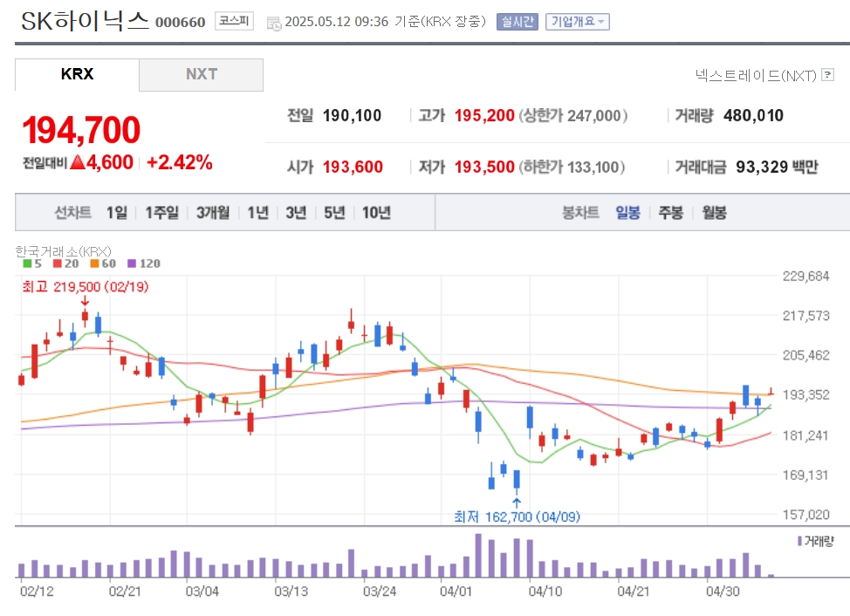Screen dimensions: 850x616
Task: Click the 넥스트레이드(NXT) link text
Action: pyautogui.click(x=756, y=75)
